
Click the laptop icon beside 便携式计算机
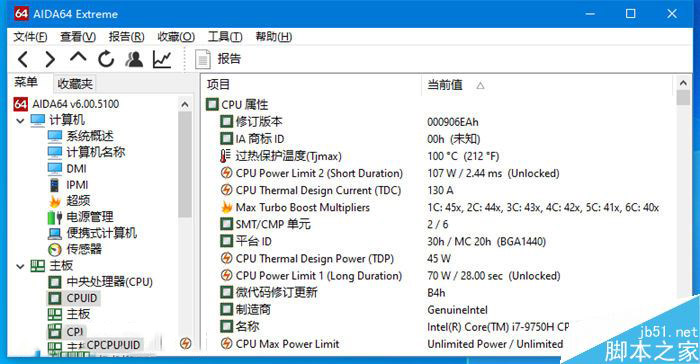54,234
